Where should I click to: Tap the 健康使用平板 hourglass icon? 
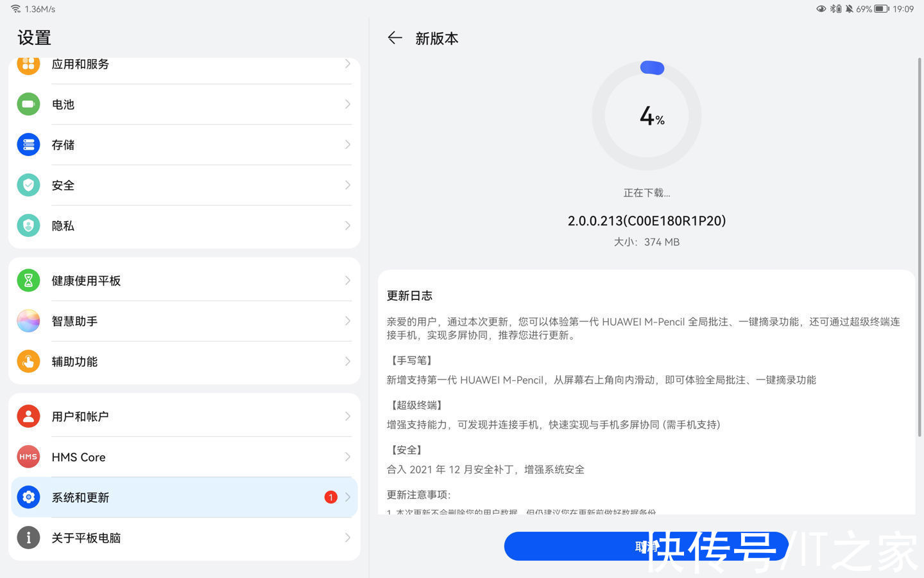coord(28,281)
